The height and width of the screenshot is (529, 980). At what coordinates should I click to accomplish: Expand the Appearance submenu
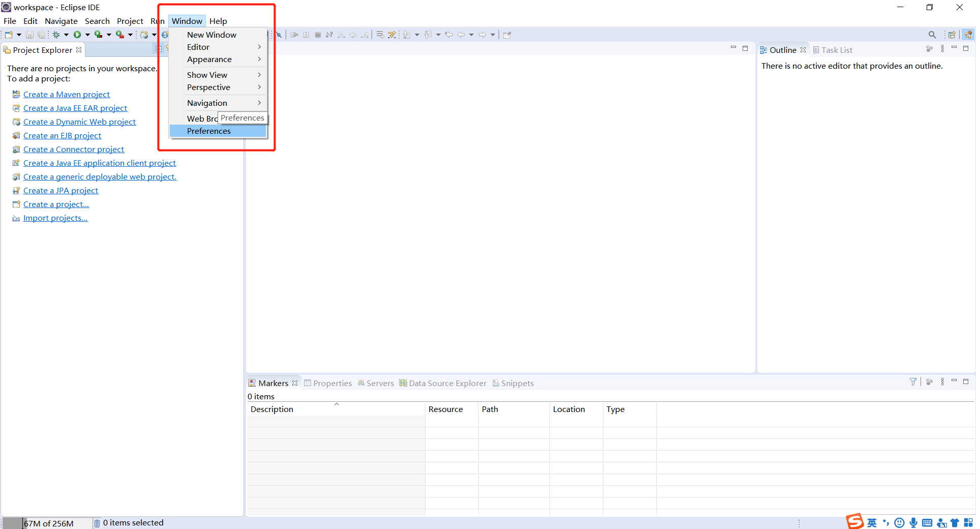click(x=218, y=60)
